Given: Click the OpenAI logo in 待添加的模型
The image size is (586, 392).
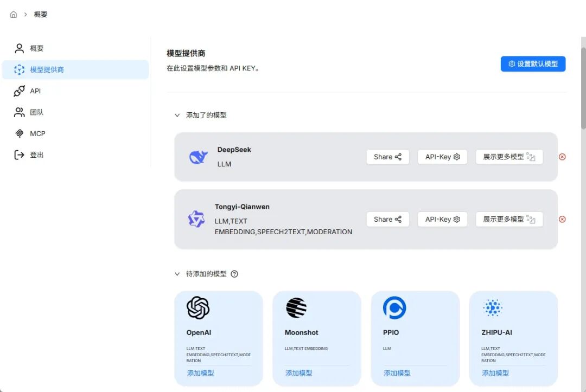Looking at the screenshot, I should click(197, 307).
